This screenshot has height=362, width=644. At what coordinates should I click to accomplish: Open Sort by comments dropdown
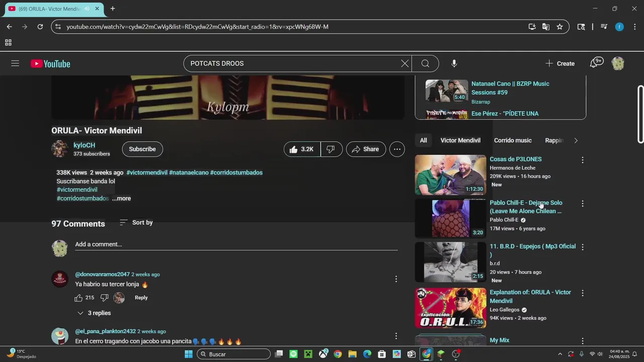(x=136, y=222)
